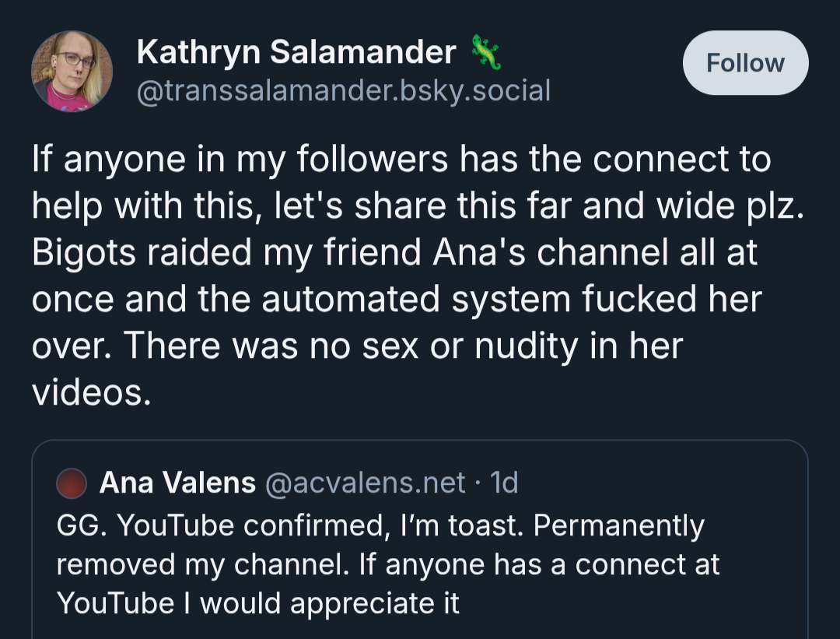Image resolution: width=840 pixels, height=639 pixels.
Task: Click the word "videos." ending the post
Action: pos(90,393)
